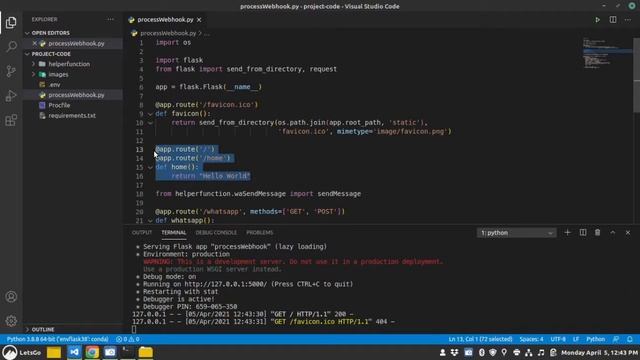640x360 pixels.
Task: Switch to the Problems tab
Action: tap(259, 233)
